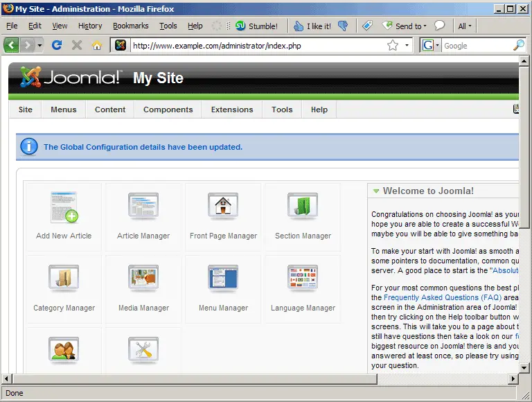This screenshot has height=402, width=532.
Task: Click the Media Manager label
Action: (143, 308)
